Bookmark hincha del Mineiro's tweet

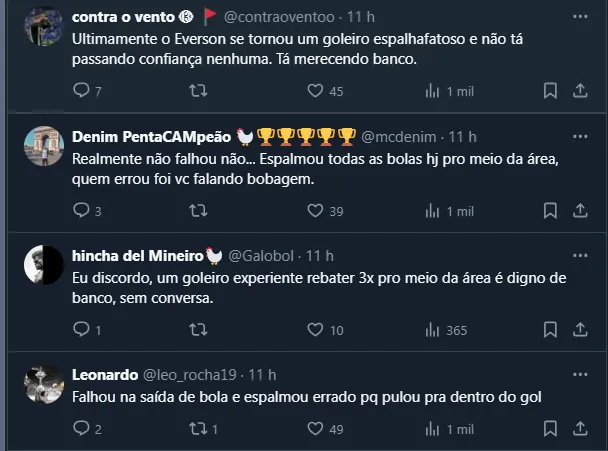pyautogui.click(x=549, y=330)
